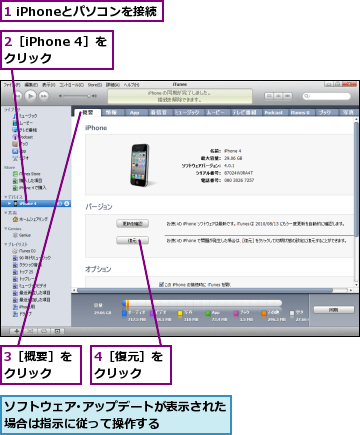Switch to the App tab
Image resolution: width=360 pixels, height=435 pixels.
point(134,113)
